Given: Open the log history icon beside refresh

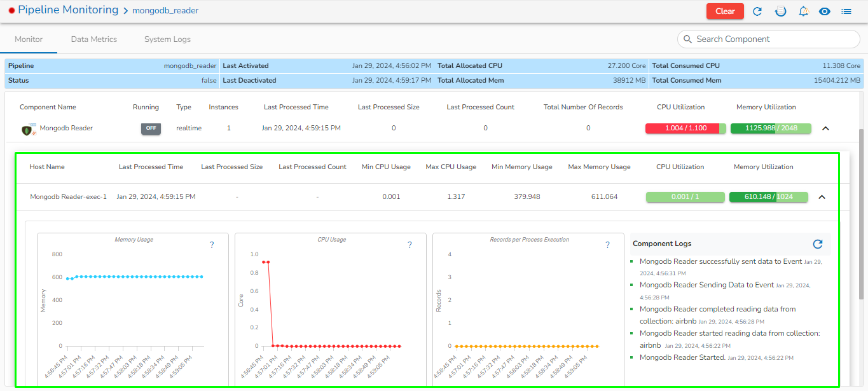Looking at the screenshot, I should tap(780, 11).
